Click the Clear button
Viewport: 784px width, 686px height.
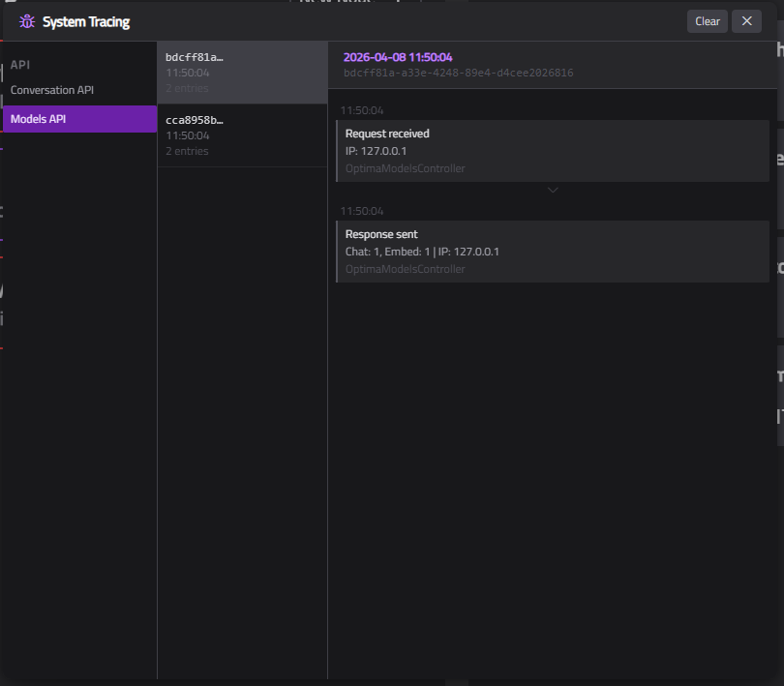[x=707, y=21]
